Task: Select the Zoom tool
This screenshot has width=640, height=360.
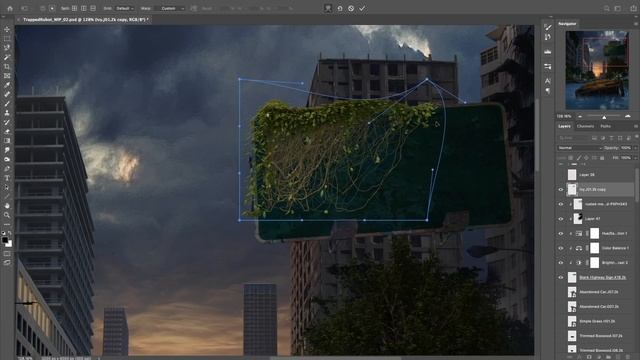Action: 7,215
